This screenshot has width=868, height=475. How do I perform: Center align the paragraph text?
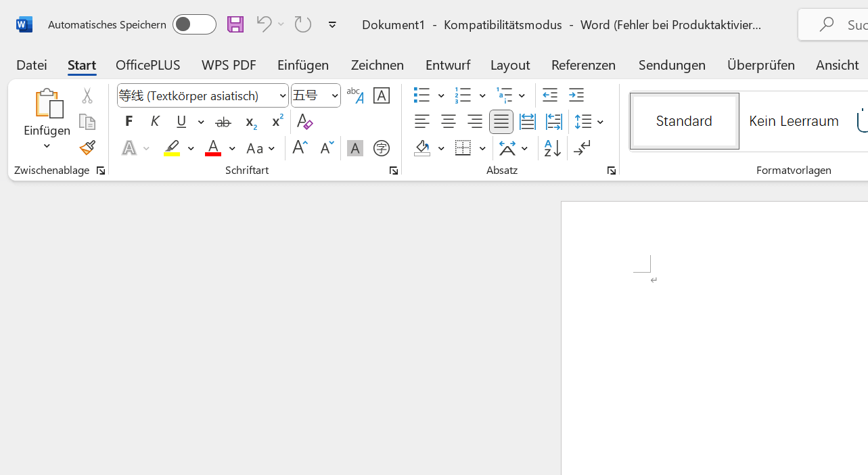click(x=448, y=122)
